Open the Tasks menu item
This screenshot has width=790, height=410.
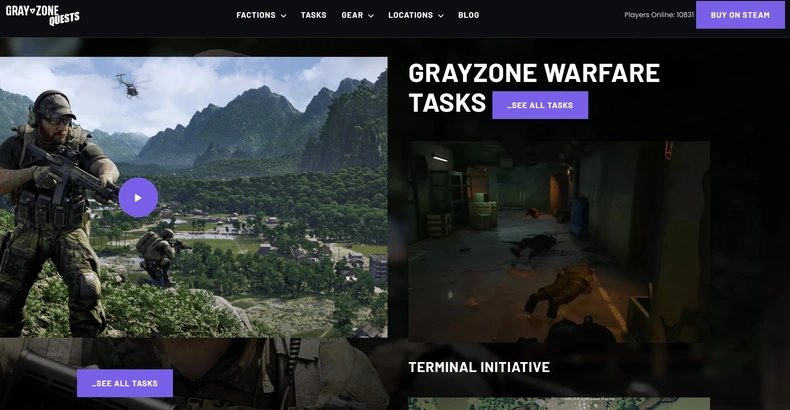[x=313, y=15]
